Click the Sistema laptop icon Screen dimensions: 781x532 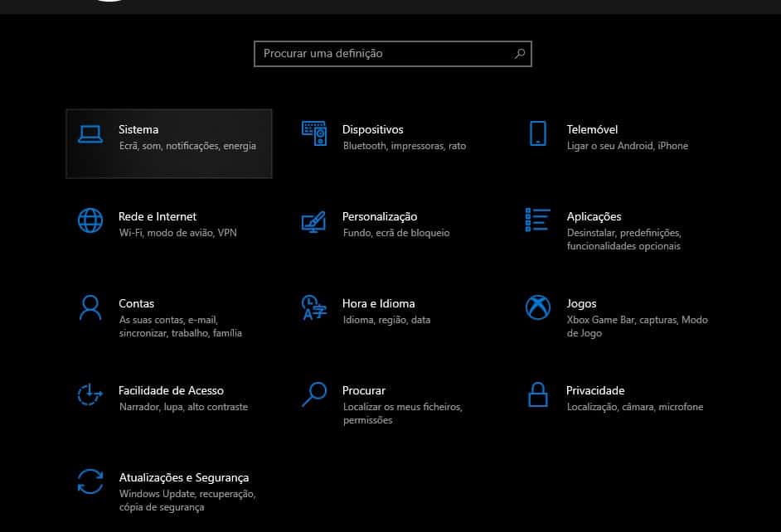90,134
